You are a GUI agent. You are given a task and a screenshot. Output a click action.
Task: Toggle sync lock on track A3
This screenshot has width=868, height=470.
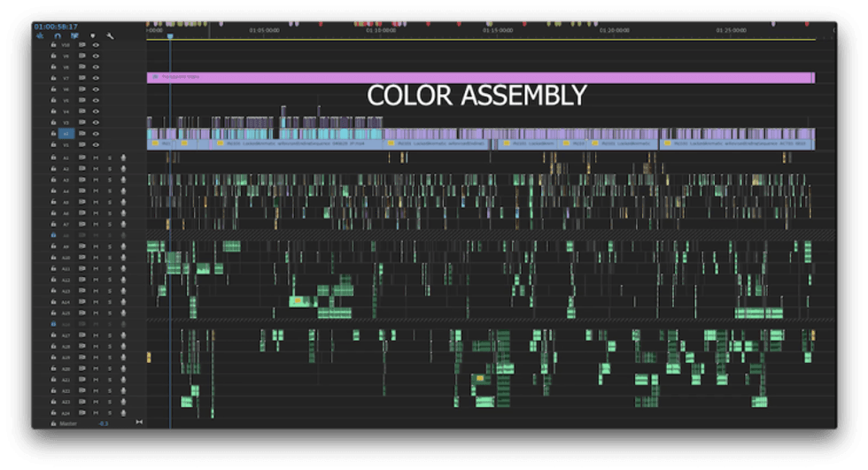(81, 180)
